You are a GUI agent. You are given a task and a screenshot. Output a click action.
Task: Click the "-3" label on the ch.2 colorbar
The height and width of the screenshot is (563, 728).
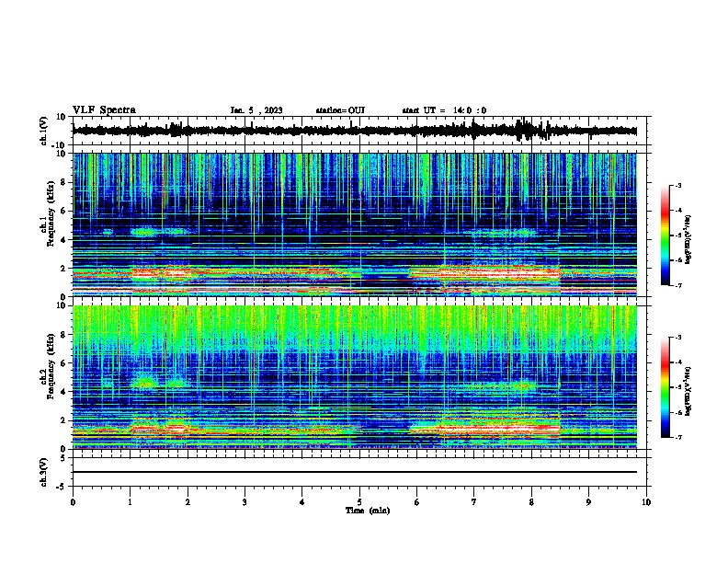(x=678, y=338)
